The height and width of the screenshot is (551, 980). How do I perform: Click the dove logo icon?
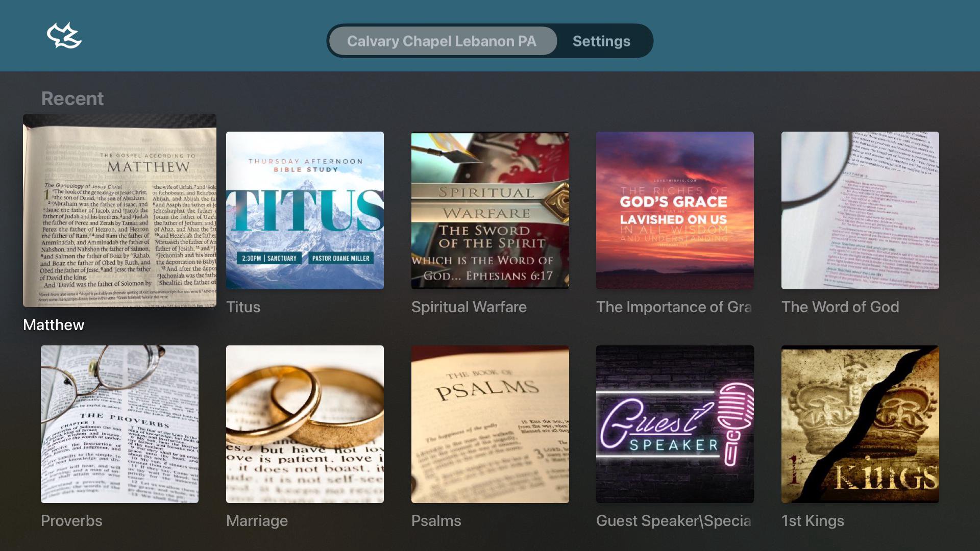64,36
